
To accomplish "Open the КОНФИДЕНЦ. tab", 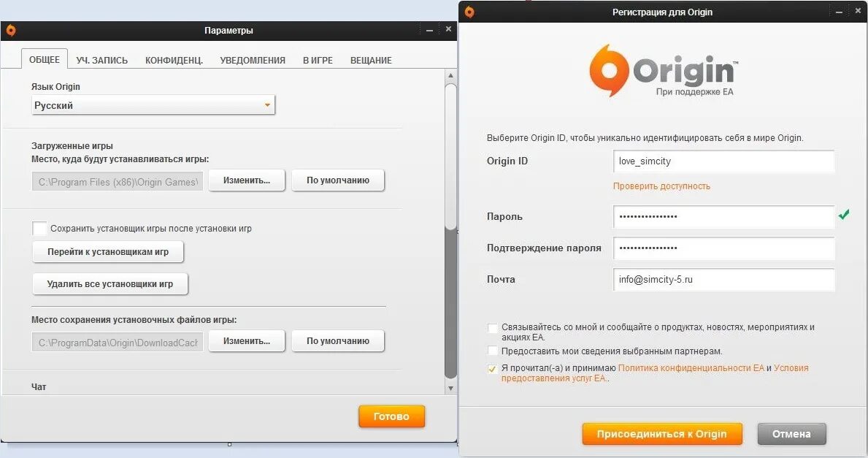I will click(x=174, y=60).
